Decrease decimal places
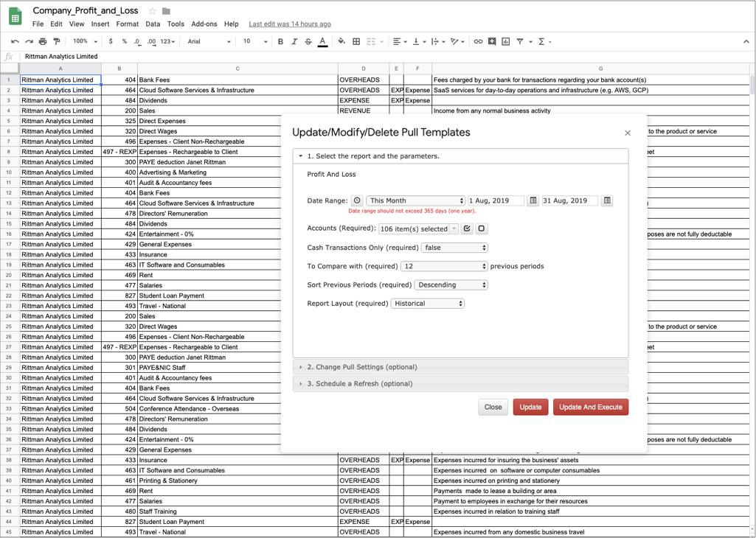The image size is (756, 538). pos(137,42)
